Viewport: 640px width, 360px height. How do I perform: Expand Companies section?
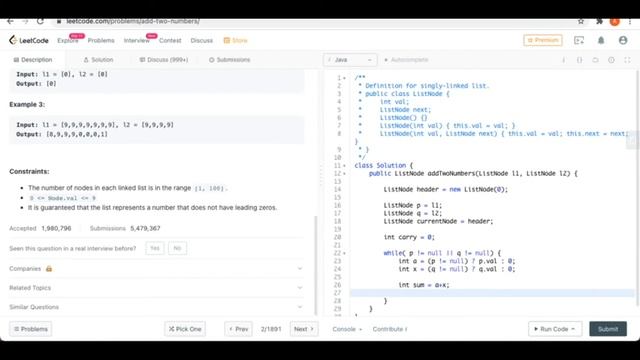(156, 269)
